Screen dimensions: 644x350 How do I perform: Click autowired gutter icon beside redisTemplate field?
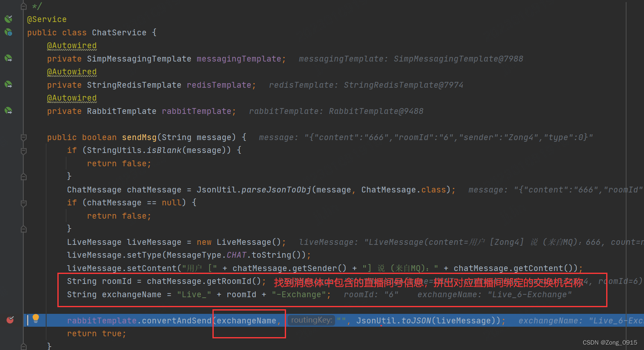[8, 84]
